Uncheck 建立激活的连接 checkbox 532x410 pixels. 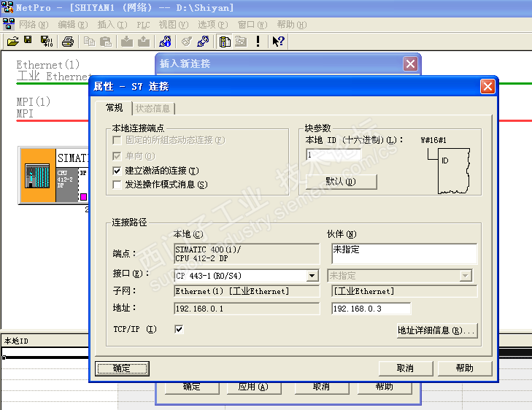117,171
